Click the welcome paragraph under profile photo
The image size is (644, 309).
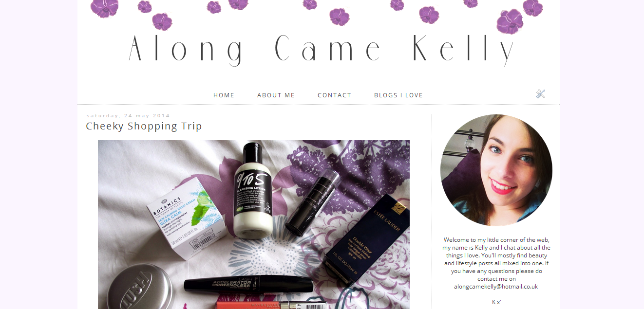pyautogui.click(x=496, y=263)
